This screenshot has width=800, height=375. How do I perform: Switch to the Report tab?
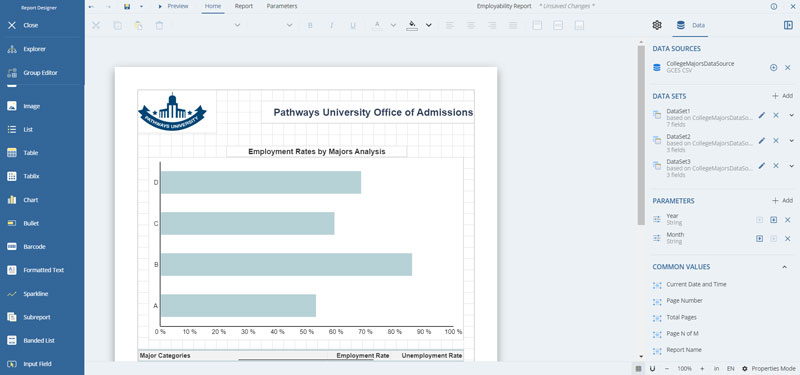pyautogui.click(x=243, y=6)
